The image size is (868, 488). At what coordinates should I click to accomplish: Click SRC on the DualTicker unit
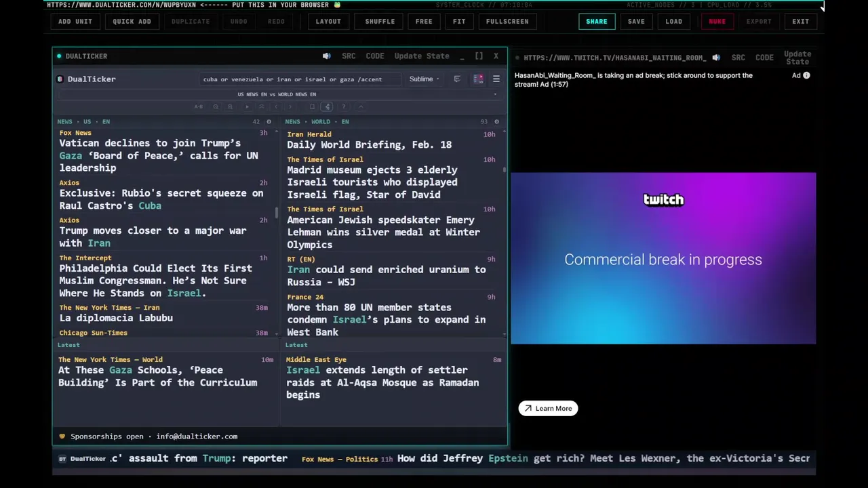coord(349,56)
